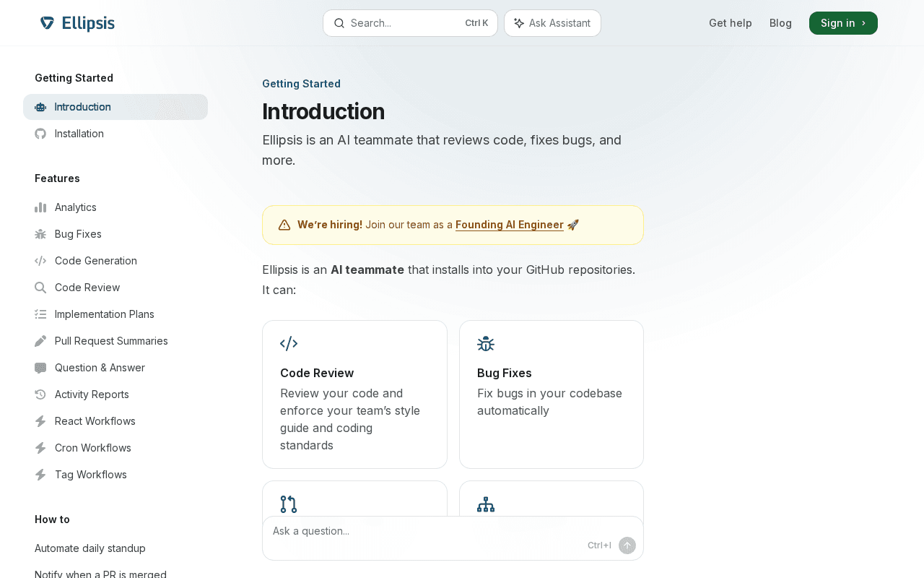Click the search magnifier icon
Viewport: 924px width, 578px height.
pyautogui.click(x=339, y=23)
